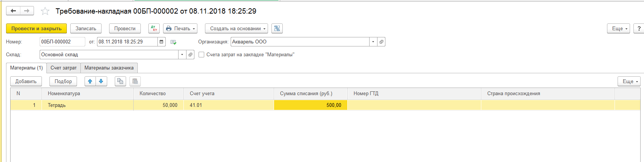The width and height of the screenshot is (644, 162).
Task: Select Тетрадь cell in materials table
Action: click(88, 105)
